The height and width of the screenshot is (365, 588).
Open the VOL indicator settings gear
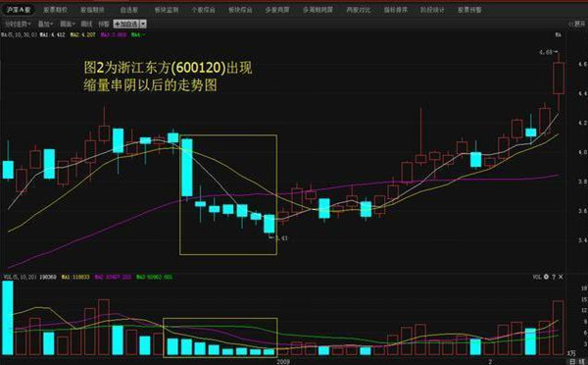pyautogui.click(x=546, y=277)
